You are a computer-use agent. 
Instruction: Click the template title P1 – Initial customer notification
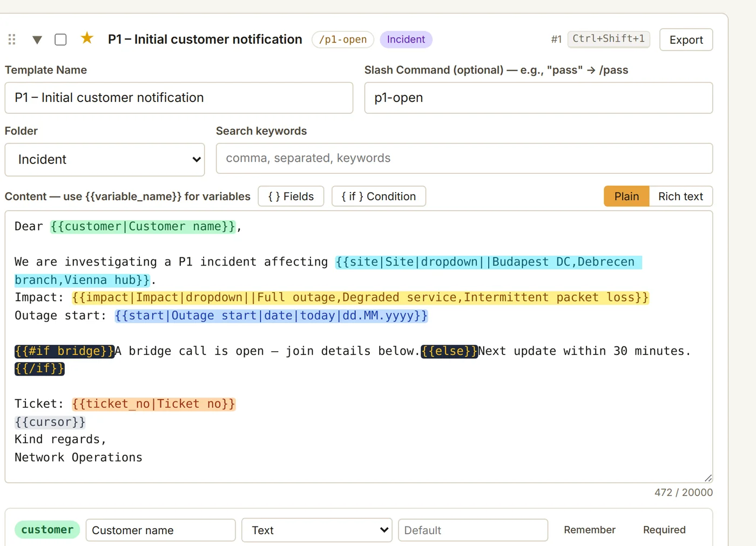coord(205,39)
